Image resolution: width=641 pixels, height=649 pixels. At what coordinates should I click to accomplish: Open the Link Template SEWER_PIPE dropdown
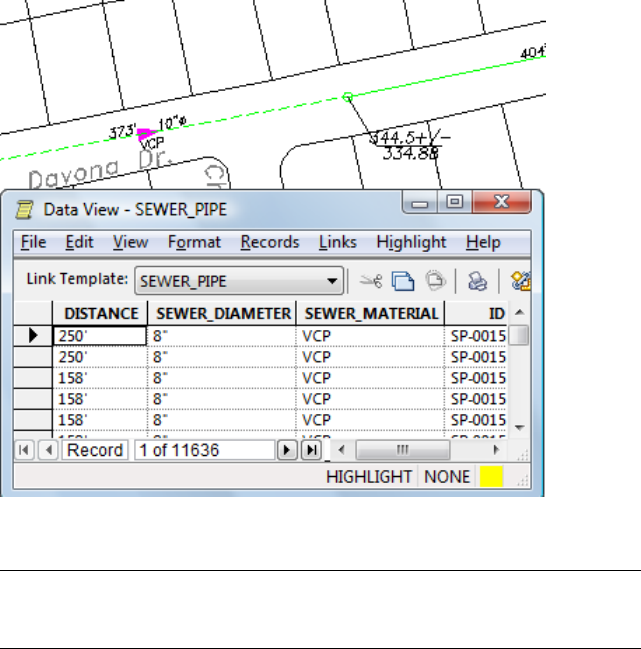pyautogui.click(x=333, y=281)
